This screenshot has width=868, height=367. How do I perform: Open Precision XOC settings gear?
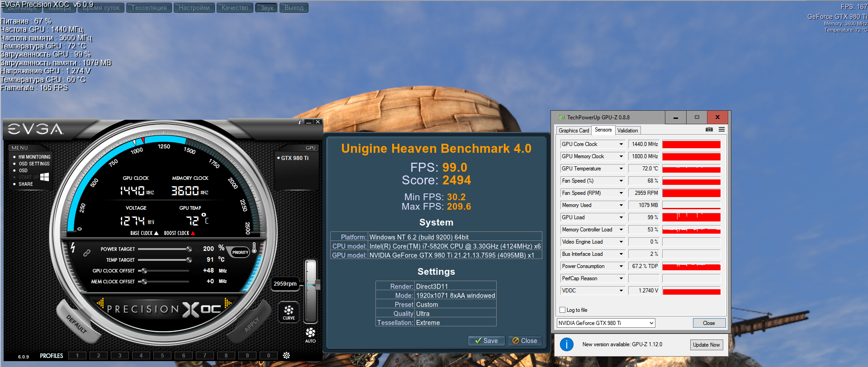[286, 356]
